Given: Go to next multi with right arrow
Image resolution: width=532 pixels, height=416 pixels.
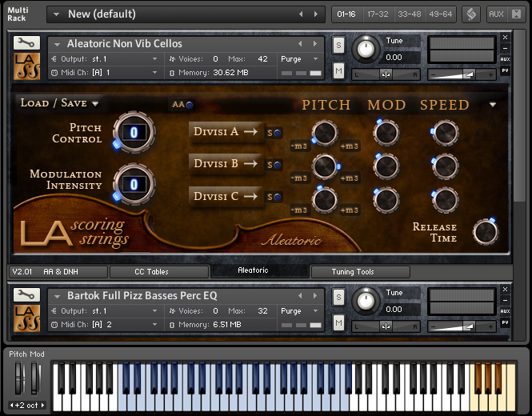Looking at the screenshot, I should (316, 14).
